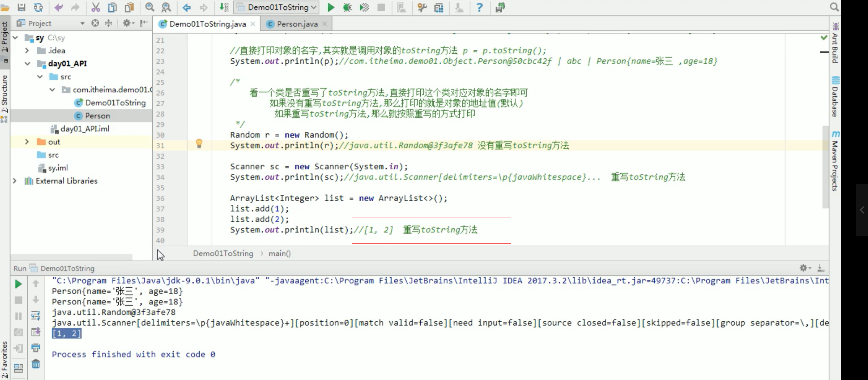868x380 pixels.
Task: Run with coverage toolbar icon
Action: [x=364, y=7]
